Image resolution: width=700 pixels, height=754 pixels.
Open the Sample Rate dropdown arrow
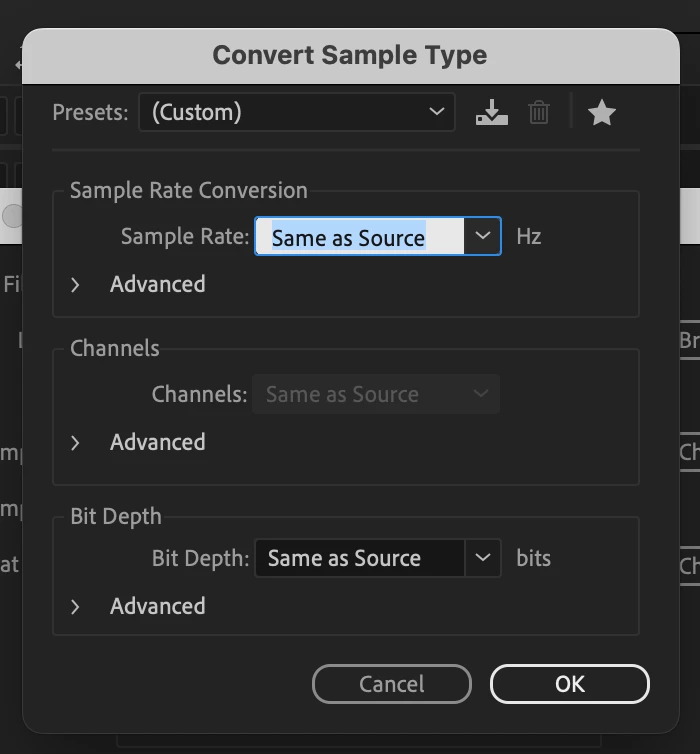pos(482,237)
